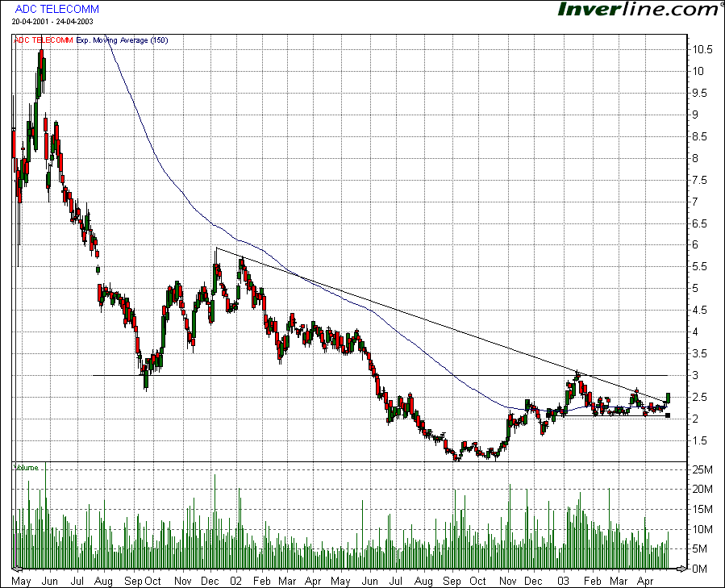The height and width of the screenshot is (588, 725).
Task: Select the black square handle ending the support line
Action: [x=667, y=415]
